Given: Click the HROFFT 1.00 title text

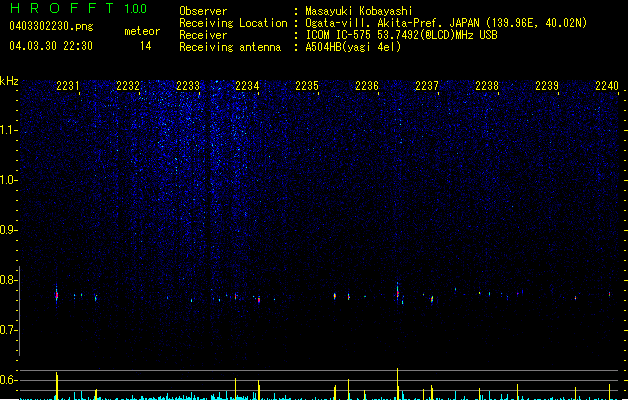Looking at the screenshot, I should pos(79,8).
